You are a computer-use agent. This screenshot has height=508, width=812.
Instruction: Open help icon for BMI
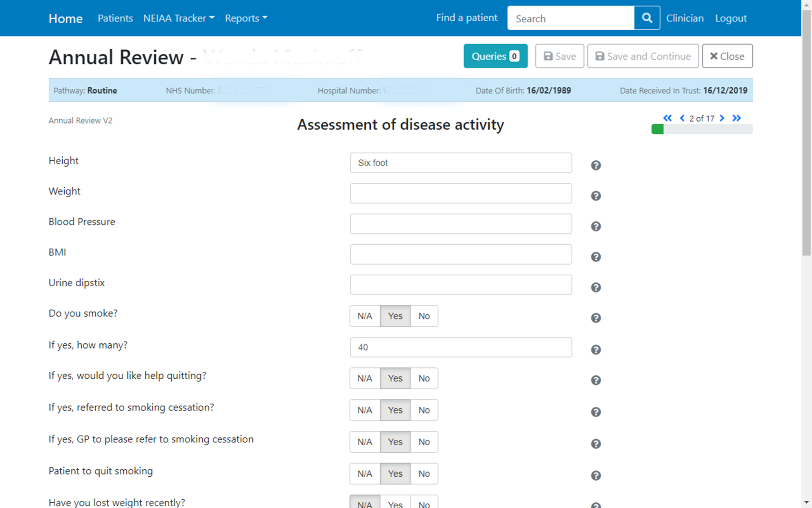[x=596, y=257]
